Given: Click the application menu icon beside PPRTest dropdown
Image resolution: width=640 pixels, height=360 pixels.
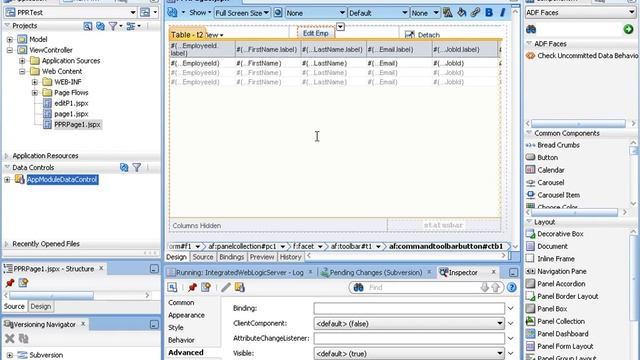Looking at the screenshot, I should pos(145,12).
